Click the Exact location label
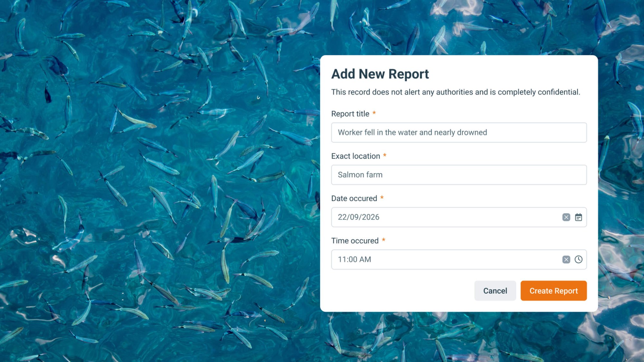 [x=355, y=156]
